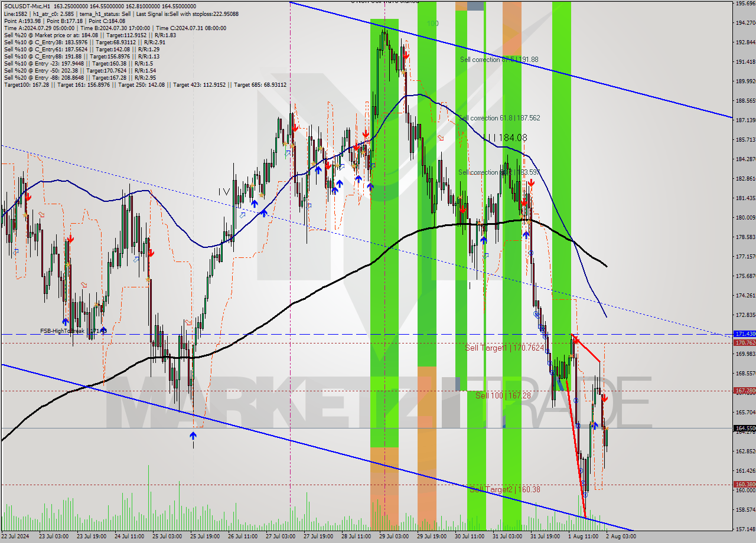The width and height of the screenshot is (756, 543).
Task: Select the '| | | 184.08' chart label
Action: click(505, 138)
